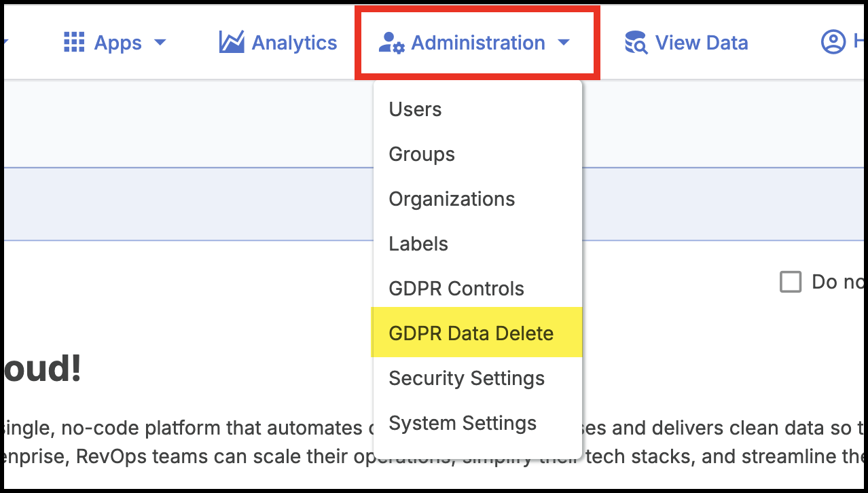Open System Settings

[x=463, y=422]
